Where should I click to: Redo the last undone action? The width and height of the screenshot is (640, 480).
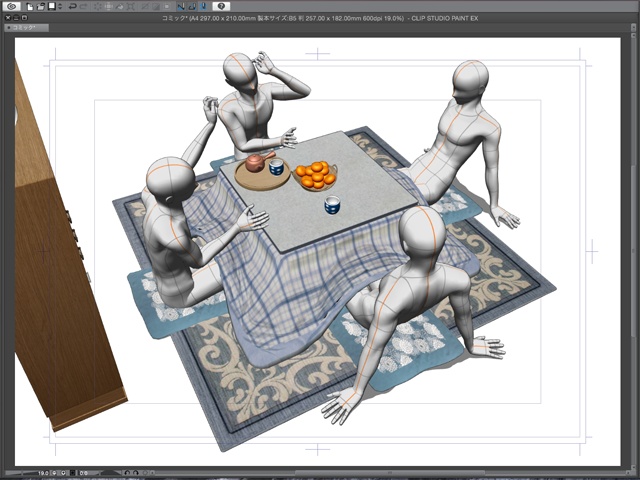83,7
